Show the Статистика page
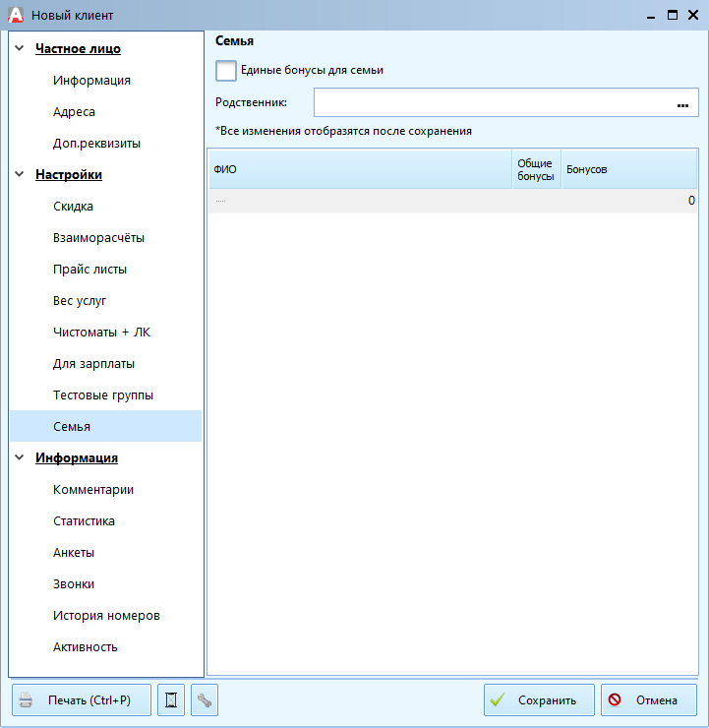The width and height of the screenshot is (709, 728). pos(84,521)
